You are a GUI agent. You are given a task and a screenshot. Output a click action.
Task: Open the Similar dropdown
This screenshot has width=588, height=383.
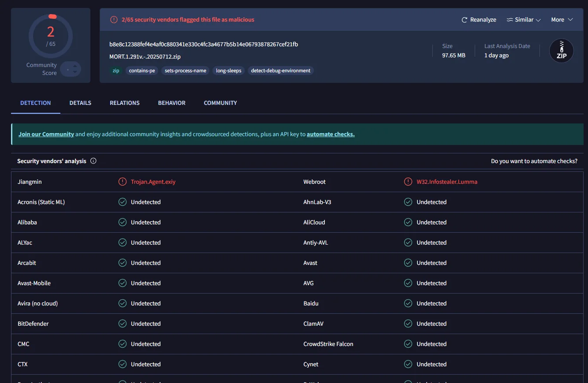524,20
